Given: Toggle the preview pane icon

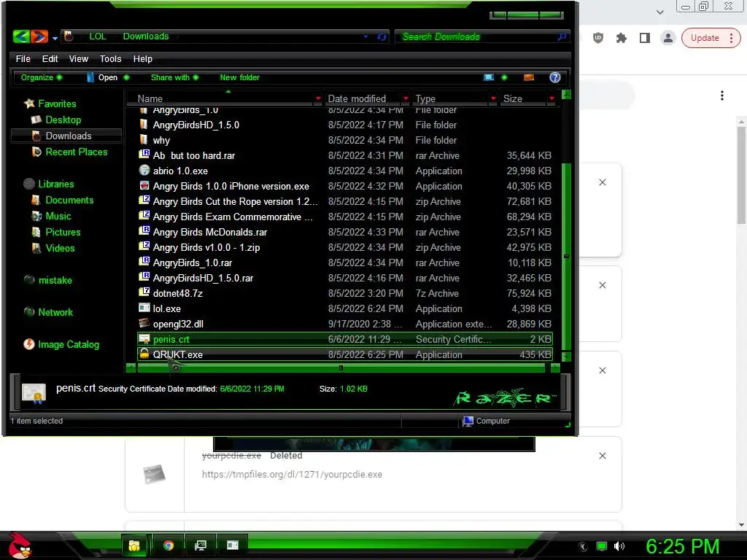Looking at the screenshot, I should click(529, 77).
